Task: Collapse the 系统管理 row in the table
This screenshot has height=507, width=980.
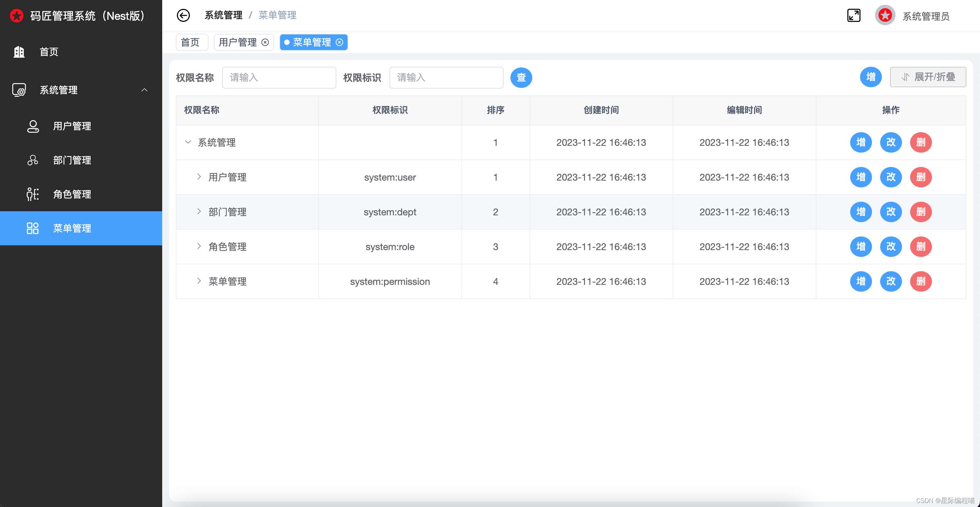Action: coord(188,142)
